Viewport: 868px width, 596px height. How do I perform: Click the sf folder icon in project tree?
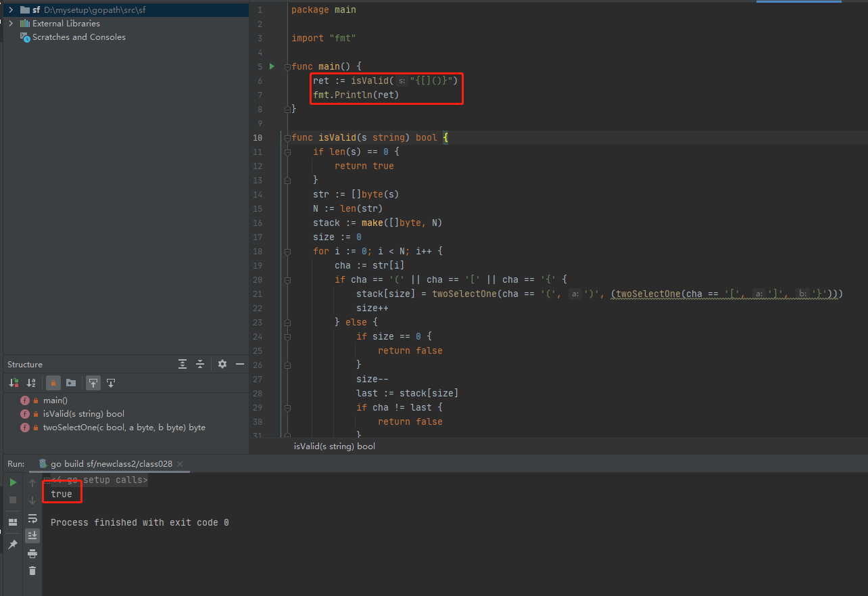pyautogui.click(x=25, y=9)
